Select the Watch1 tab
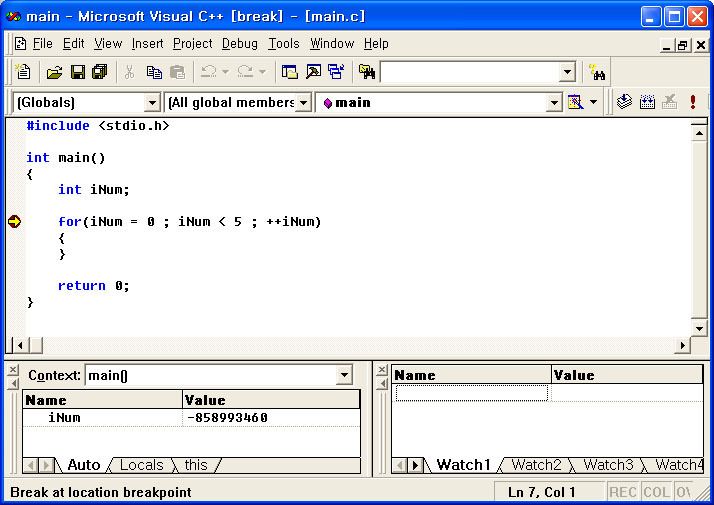This screenshot has width=714, height=505. point(463,465)
